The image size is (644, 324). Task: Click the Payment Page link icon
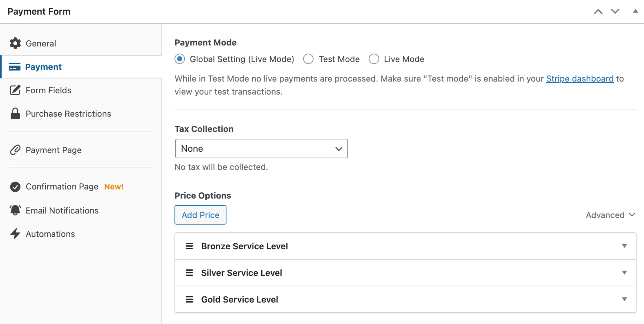point(15,150)
